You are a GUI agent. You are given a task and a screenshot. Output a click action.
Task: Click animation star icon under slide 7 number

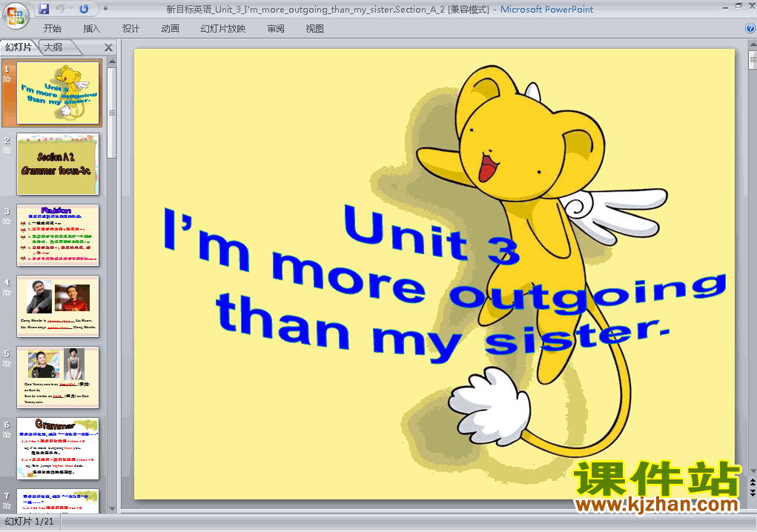(x=7, y=506)
